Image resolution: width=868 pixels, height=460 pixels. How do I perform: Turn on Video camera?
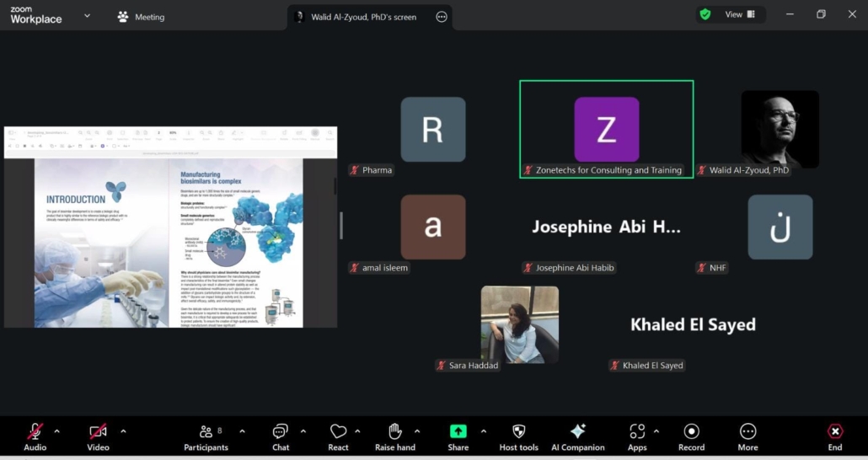(98, 436)
